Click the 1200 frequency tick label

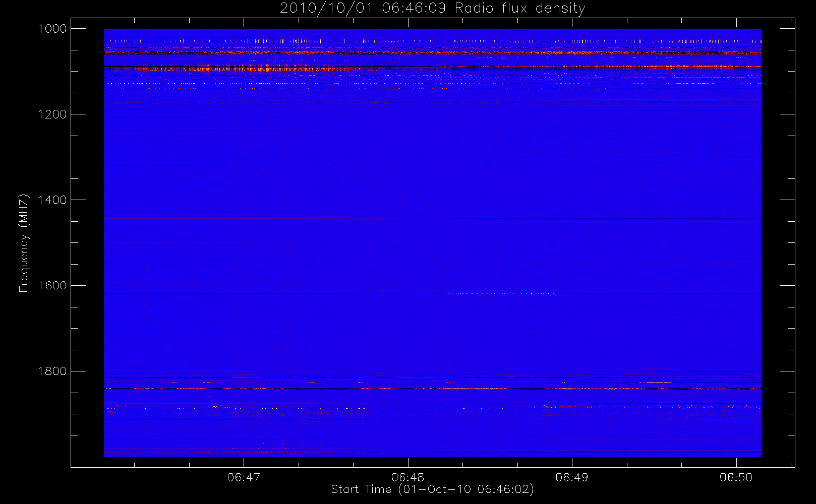[52, 114]
